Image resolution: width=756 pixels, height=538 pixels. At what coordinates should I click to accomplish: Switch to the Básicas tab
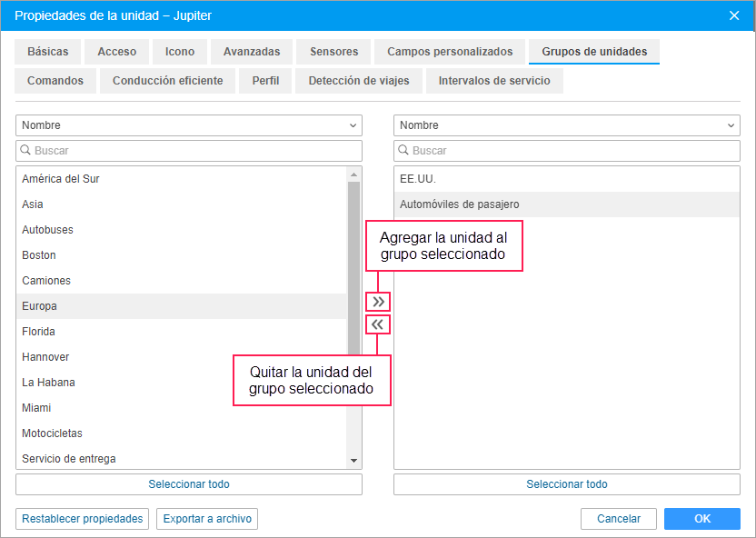click(48, 52)
